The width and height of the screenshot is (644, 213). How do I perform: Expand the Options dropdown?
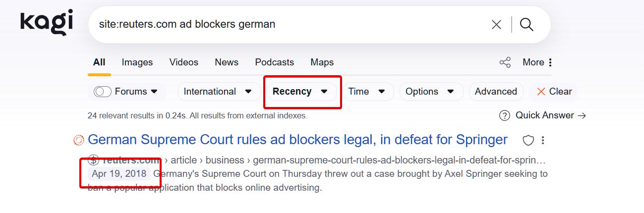click(429, 92)
